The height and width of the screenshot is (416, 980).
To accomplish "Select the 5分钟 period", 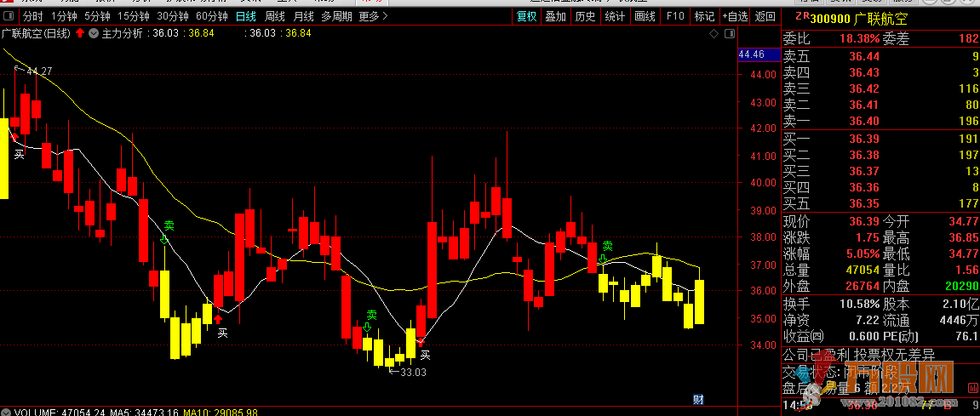I will click(x=96, y=16).
